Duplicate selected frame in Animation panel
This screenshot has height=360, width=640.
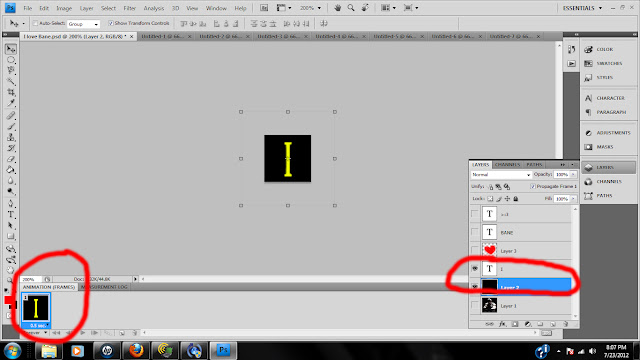122,333
